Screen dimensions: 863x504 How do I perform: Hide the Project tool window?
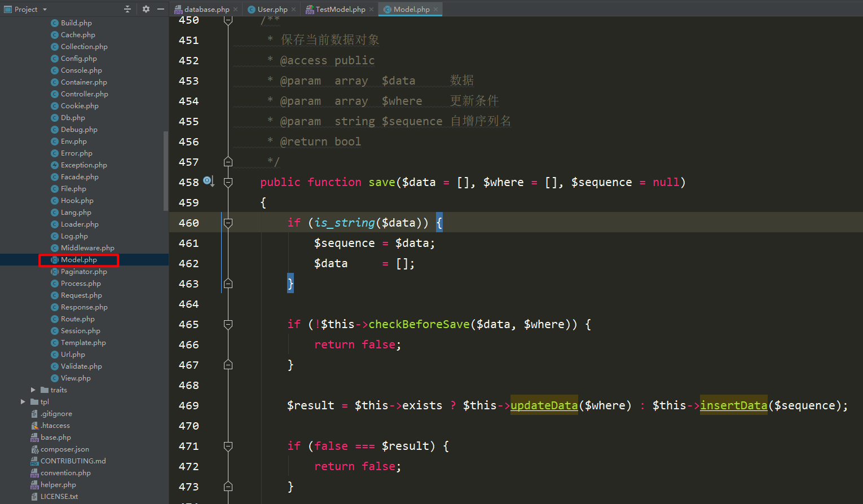coord(161,9)
